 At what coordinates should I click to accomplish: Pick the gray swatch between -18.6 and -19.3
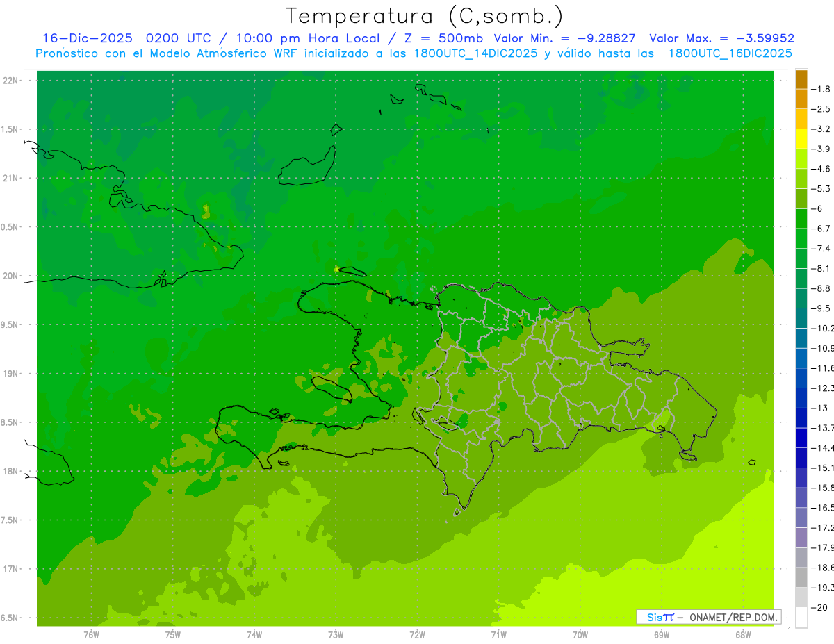click(x=801, y=578)
